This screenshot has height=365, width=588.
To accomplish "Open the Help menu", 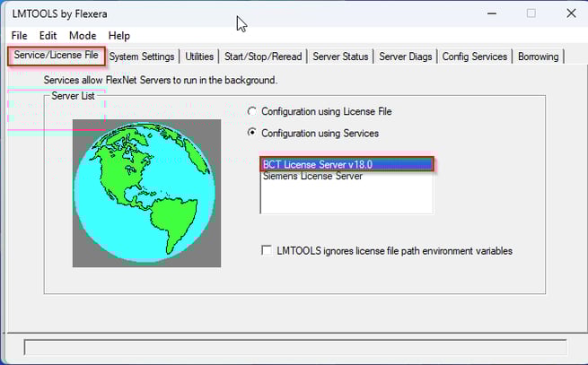I will [118, 36].
